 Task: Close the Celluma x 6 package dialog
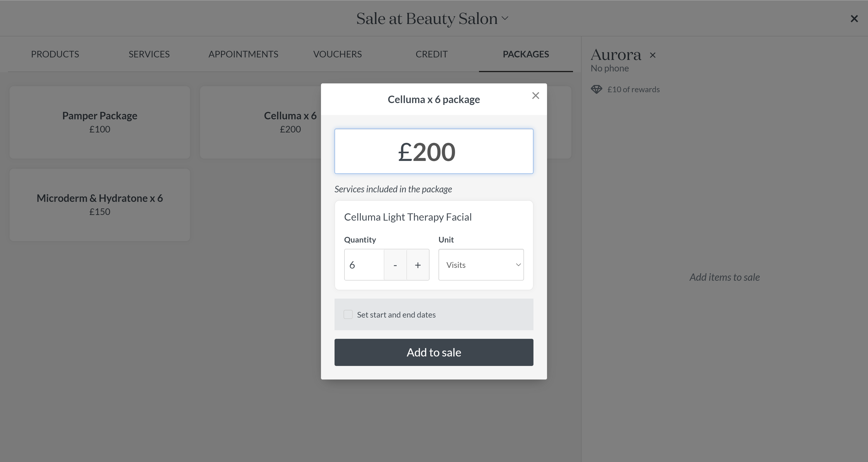[535, 96]
